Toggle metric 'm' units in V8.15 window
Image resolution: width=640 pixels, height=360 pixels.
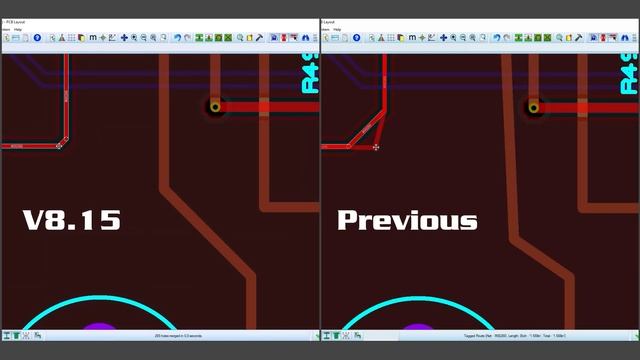click(x=93, y=38)
